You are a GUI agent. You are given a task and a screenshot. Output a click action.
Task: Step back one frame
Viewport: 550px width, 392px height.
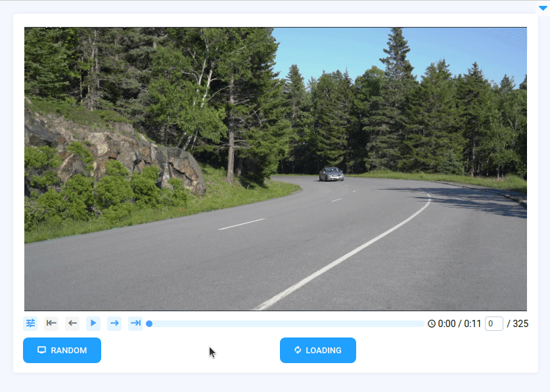pyautogui.click(x=72, y=323)
